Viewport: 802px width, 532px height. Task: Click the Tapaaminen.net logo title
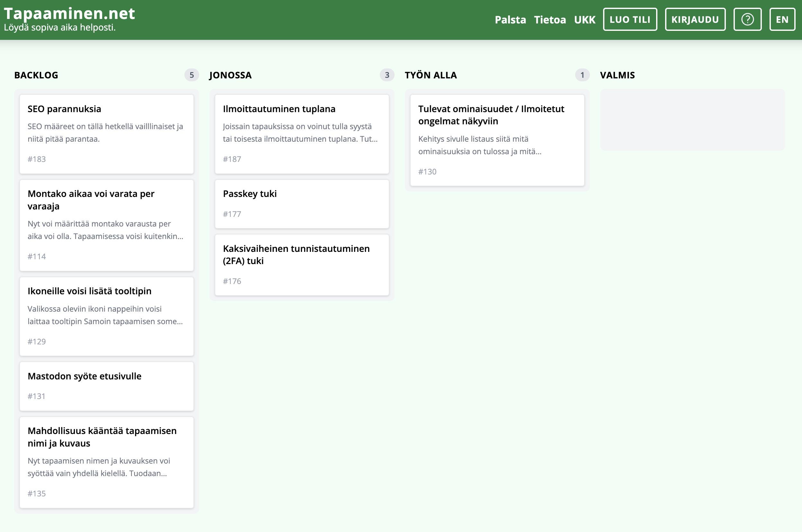tap(69, 13)
